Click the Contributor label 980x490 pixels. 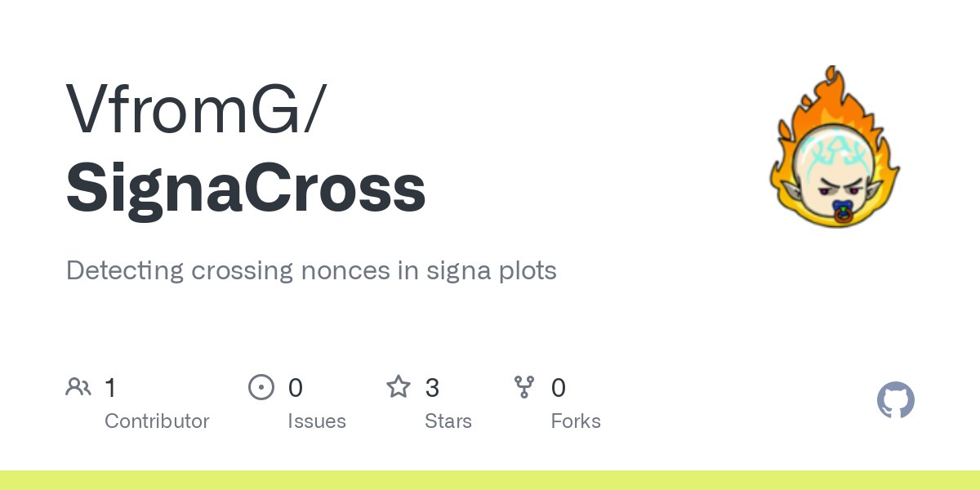[157, 421]
